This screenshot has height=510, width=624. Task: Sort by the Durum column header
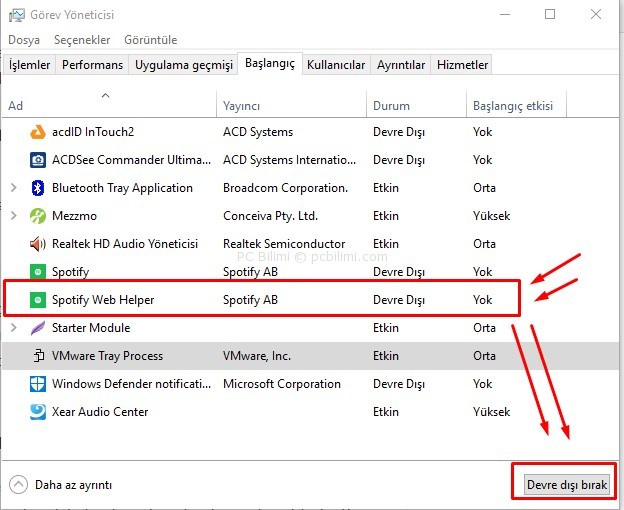coord(391,106)
